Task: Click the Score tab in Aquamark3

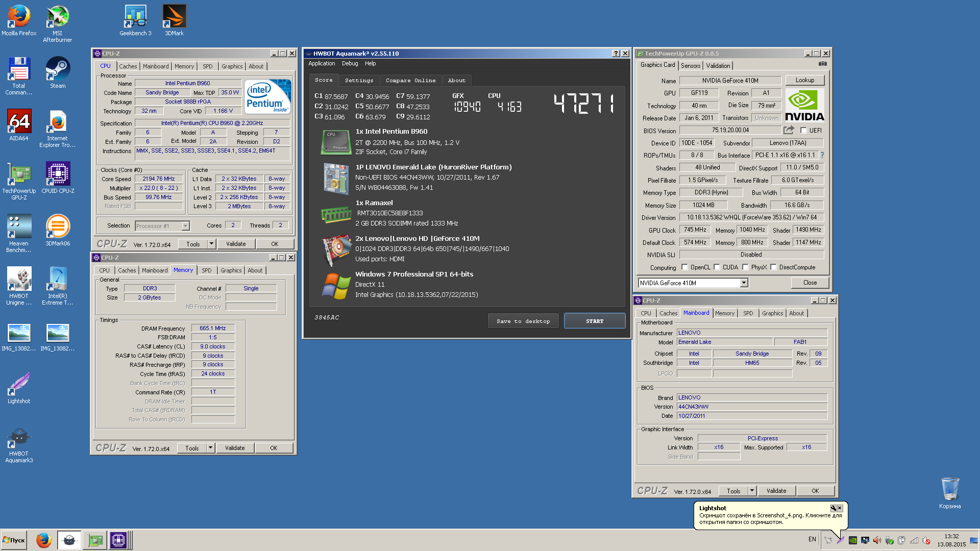Action: [323, 80]
